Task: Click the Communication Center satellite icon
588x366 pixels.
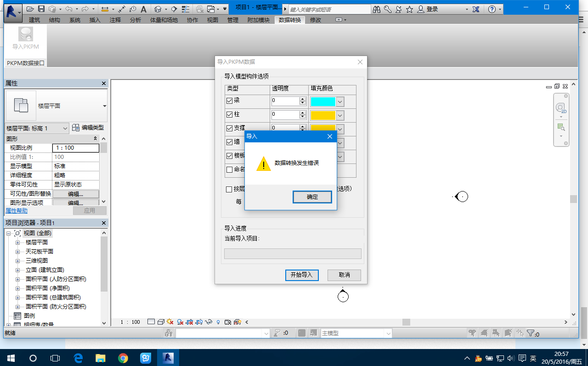Action: point(398,9)
